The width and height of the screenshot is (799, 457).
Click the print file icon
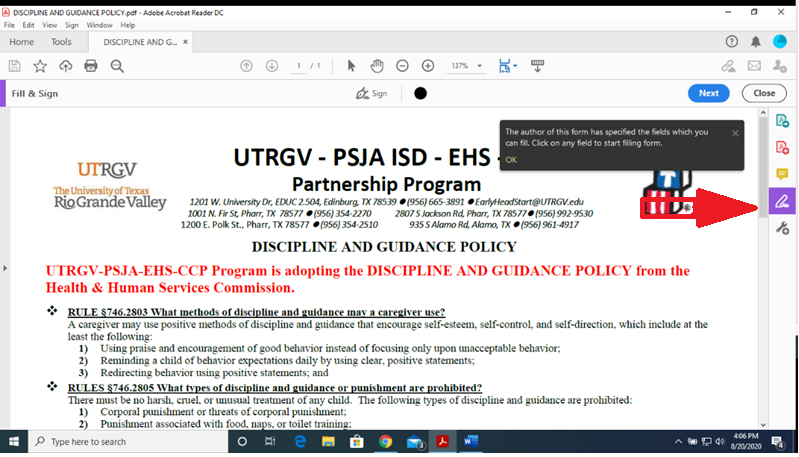tap(91, 66)
